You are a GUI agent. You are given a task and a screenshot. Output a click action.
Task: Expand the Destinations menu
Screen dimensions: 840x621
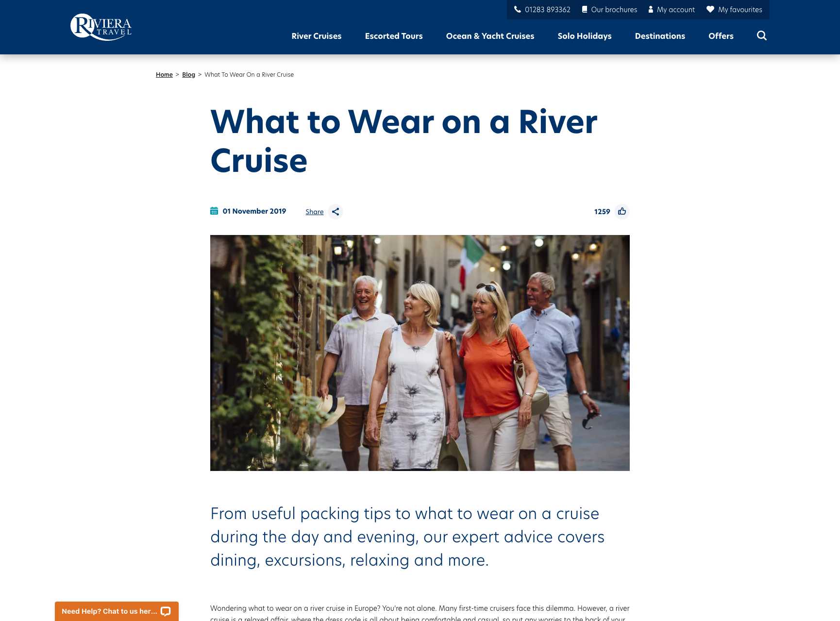point(660,36)
